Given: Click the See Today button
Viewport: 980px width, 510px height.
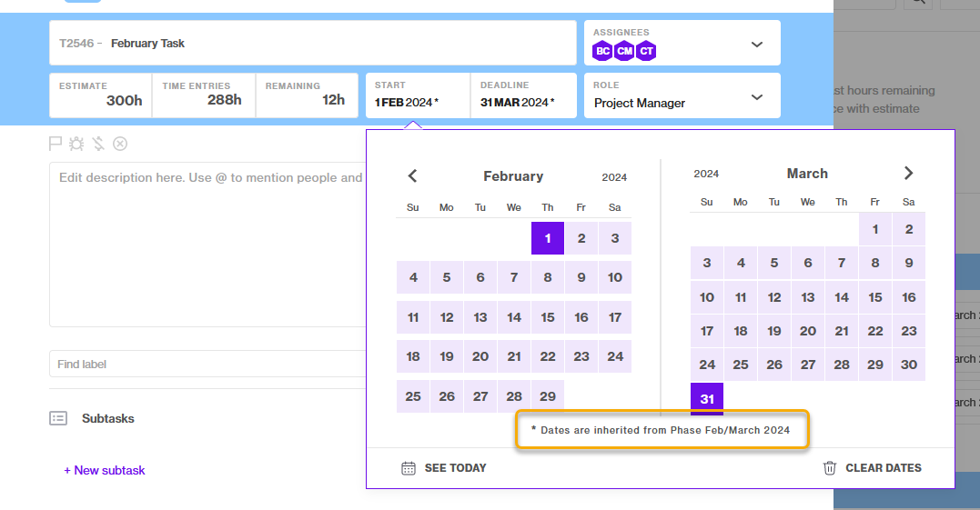Looking at the screenshot, I should pos(444,468).
